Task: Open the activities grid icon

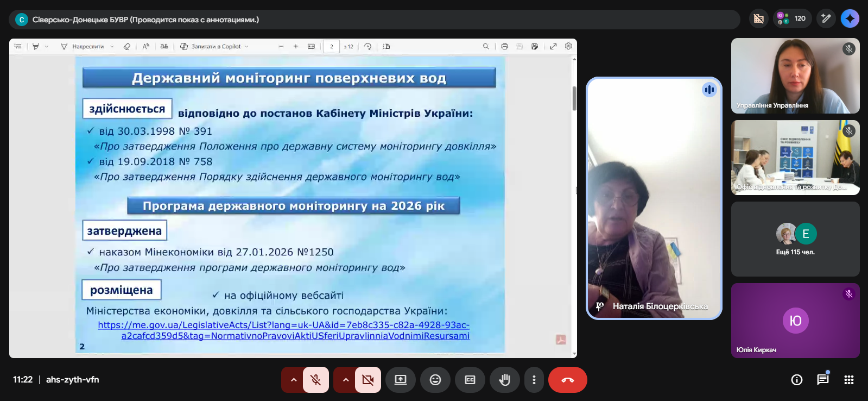Action: tap(849, 380)
